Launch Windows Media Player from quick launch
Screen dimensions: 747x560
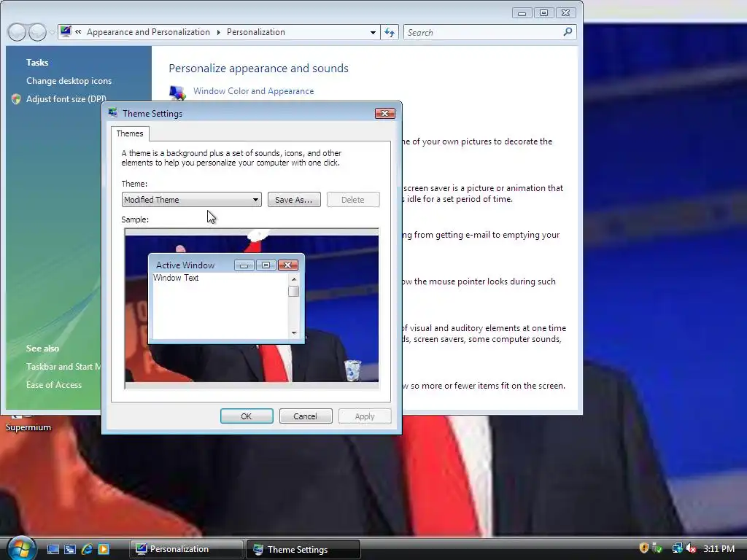pos(104,549)
